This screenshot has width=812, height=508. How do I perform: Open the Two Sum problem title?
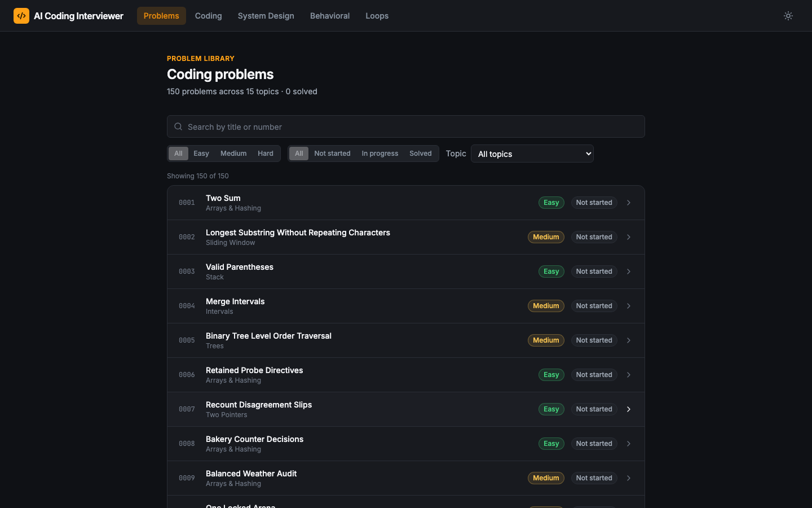223,198
